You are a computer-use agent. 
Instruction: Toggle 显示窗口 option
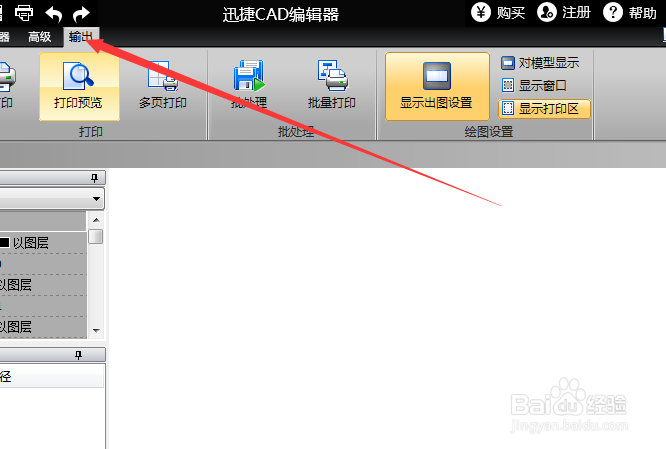(534, 85)
